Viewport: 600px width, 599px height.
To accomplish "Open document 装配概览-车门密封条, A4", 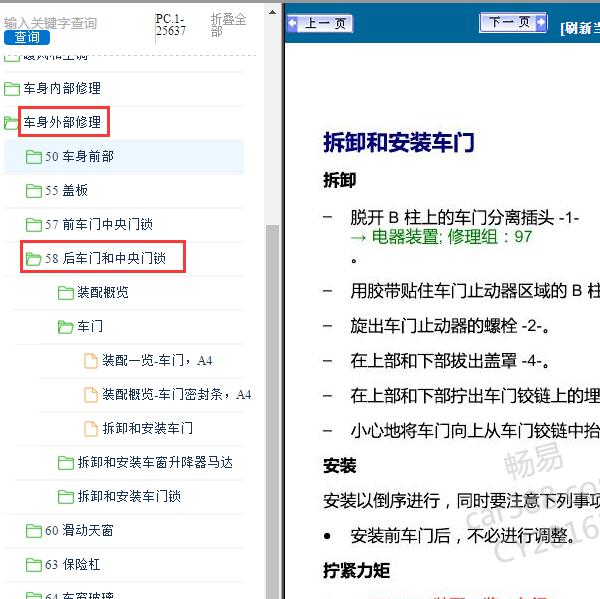I will [176, 394].
